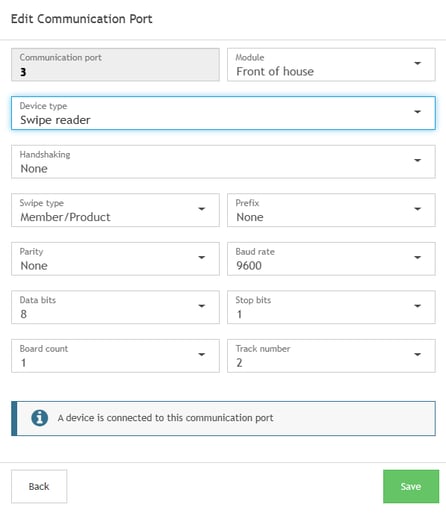Click the Module dropdown arrow

pyautogui.click(x=417, y=63)
